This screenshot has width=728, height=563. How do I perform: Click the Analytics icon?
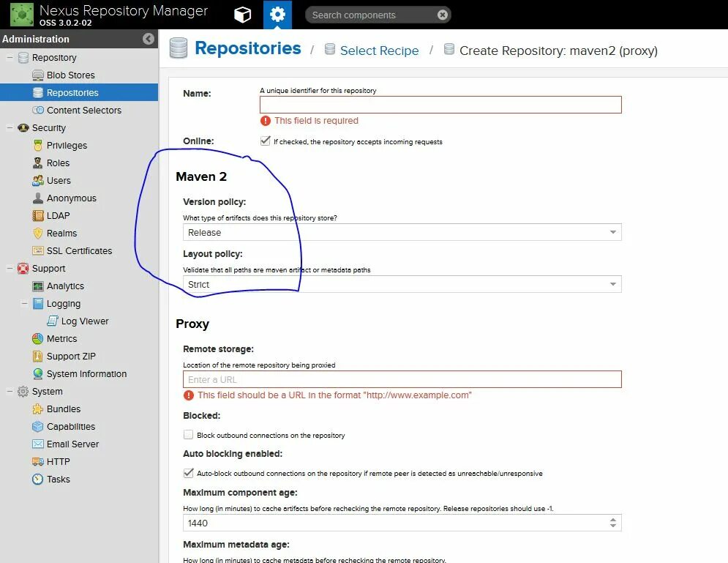37,286
